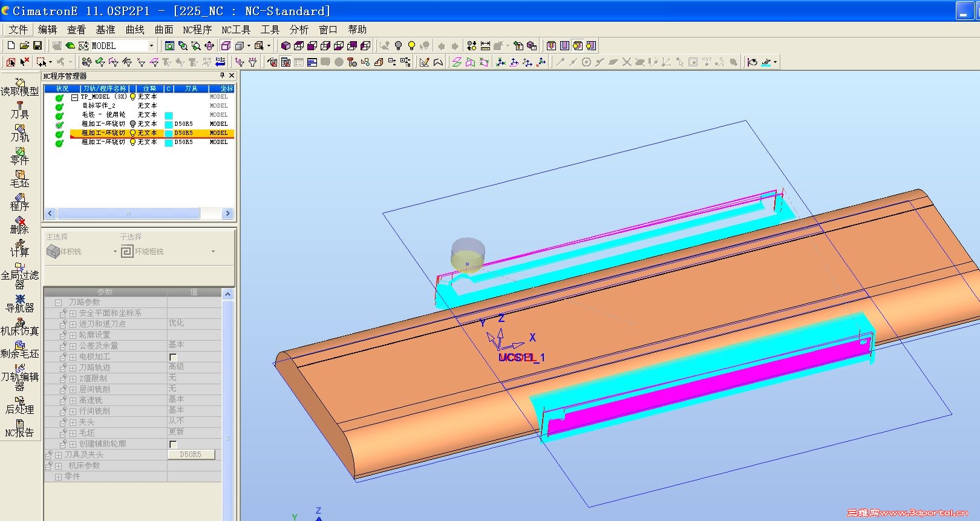
Task: Toggle the 创建辅助轮廓 checkbox
Action: (x=173, y=444)
